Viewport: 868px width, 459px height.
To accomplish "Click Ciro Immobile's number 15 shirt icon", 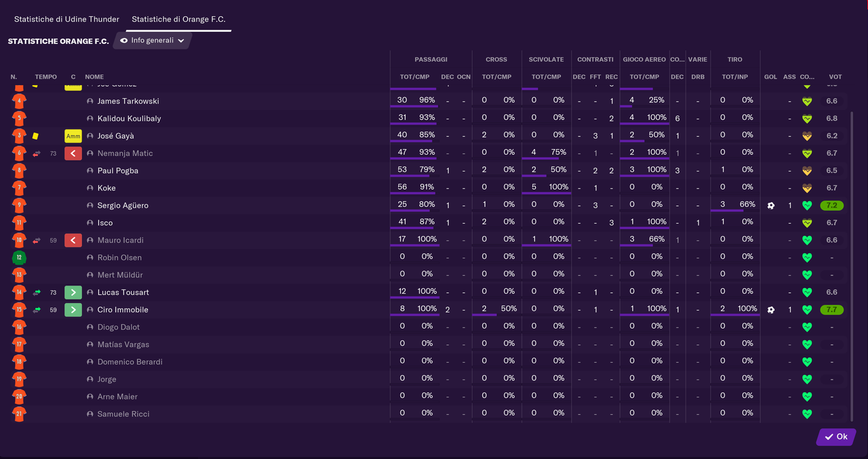I will pyautogui.click(x=19, y=310).
